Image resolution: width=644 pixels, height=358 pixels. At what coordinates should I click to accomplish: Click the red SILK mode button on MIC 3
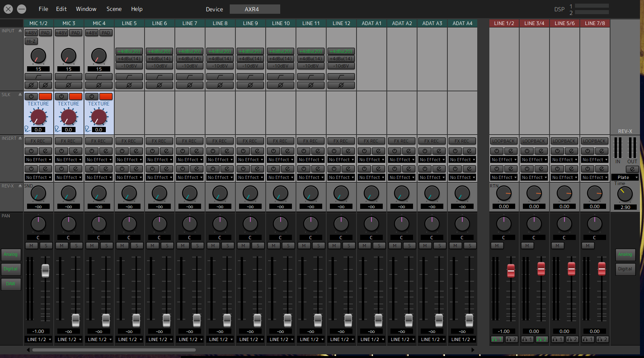[76, 97]
